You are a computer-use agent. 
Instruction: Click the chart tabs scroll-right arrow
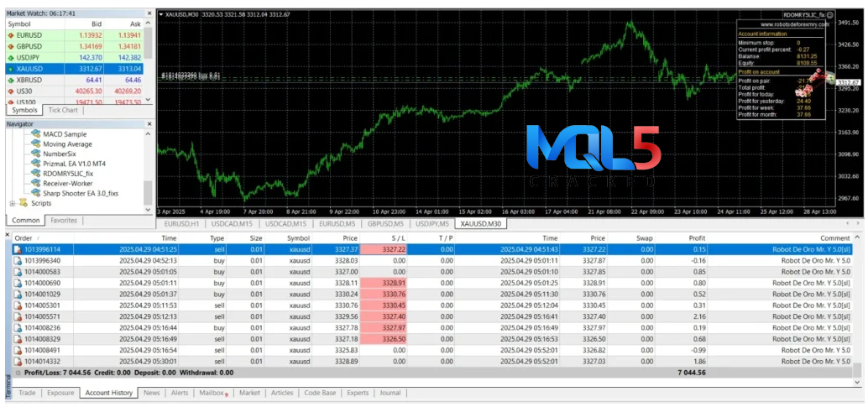(x=859, y=223)
